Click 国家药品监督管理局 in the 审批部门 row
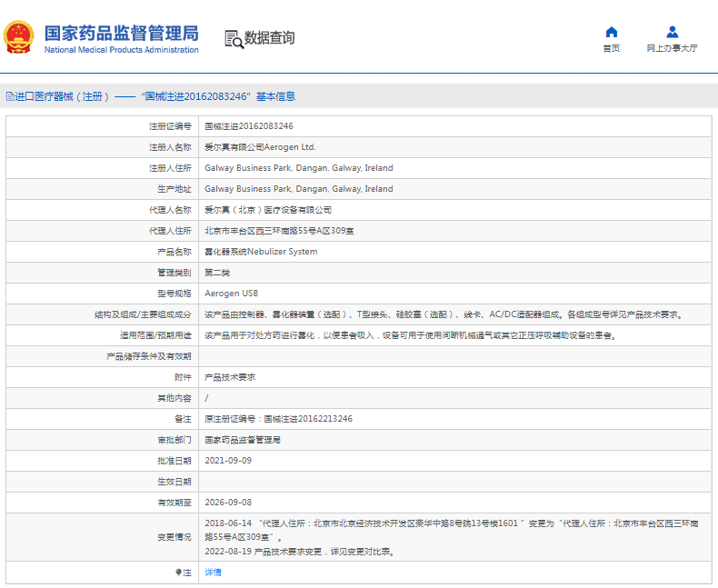 pyautogui.click(x=243, y=440)
